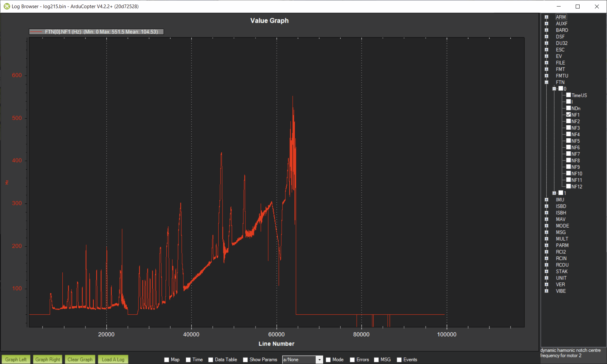Expand the IMU tree node

[547, 200]
